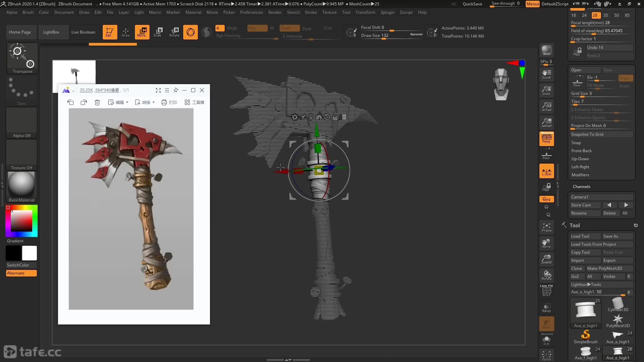The width and height of the screenshot is (644, 362).
Task: Open the hamburger menu in image viewer
Action: pyautogui.click(x=167, y=90)
